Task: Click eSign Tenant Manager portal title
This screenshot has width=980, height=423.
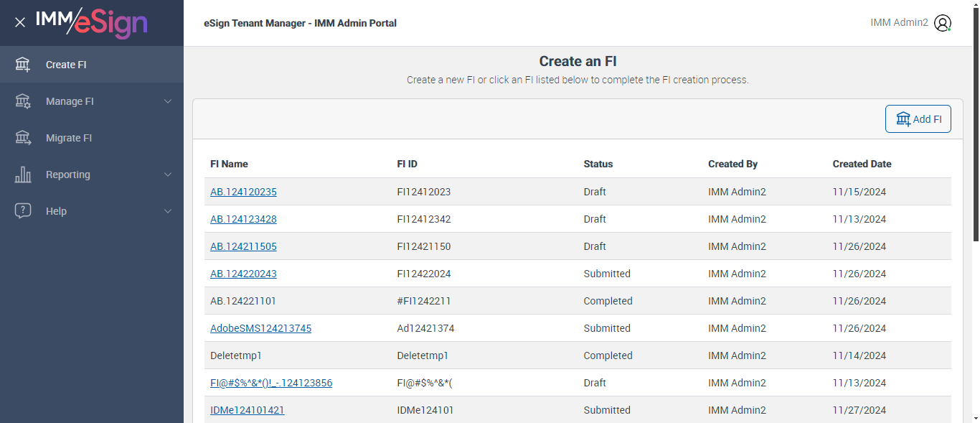Action: (x=300, y=23)
